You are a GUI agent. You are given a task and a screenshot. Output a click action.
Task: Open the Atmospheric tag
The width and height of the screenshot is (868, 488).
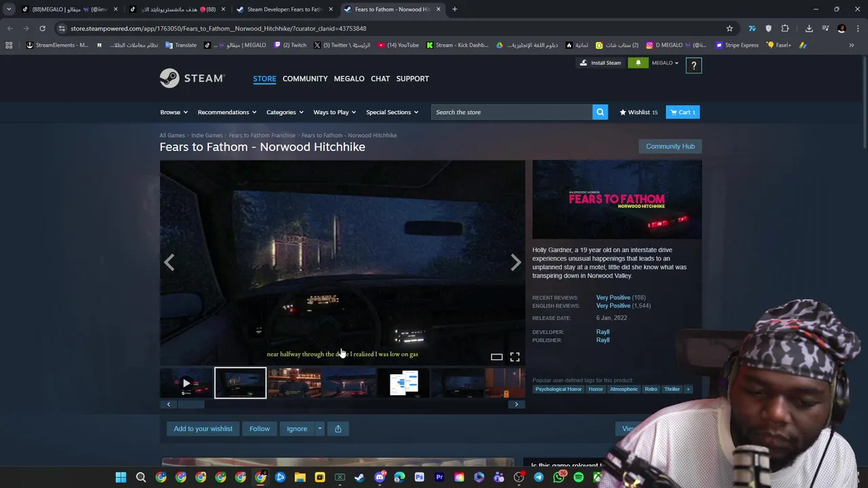(624, 389)
